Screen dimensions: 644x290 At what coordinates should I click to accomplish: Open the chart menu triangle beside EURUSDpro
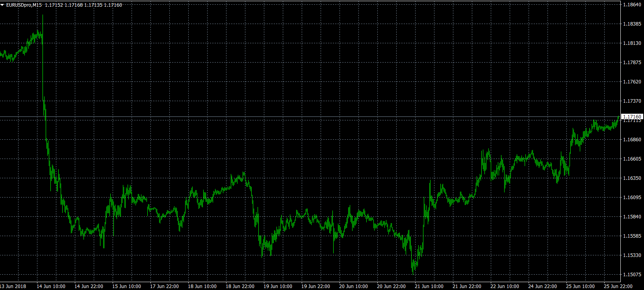[x=3, y=5]
